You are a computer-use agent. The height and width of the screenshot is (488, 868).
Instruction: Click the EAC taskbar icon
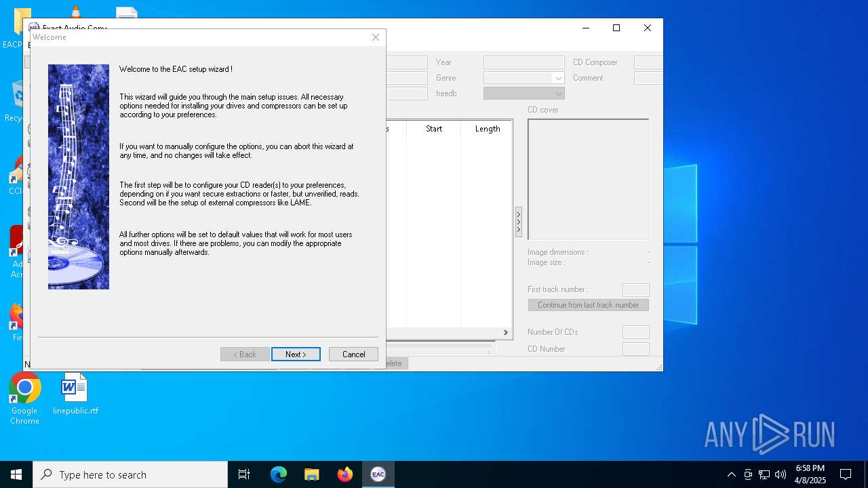click(x=378, y=474)
